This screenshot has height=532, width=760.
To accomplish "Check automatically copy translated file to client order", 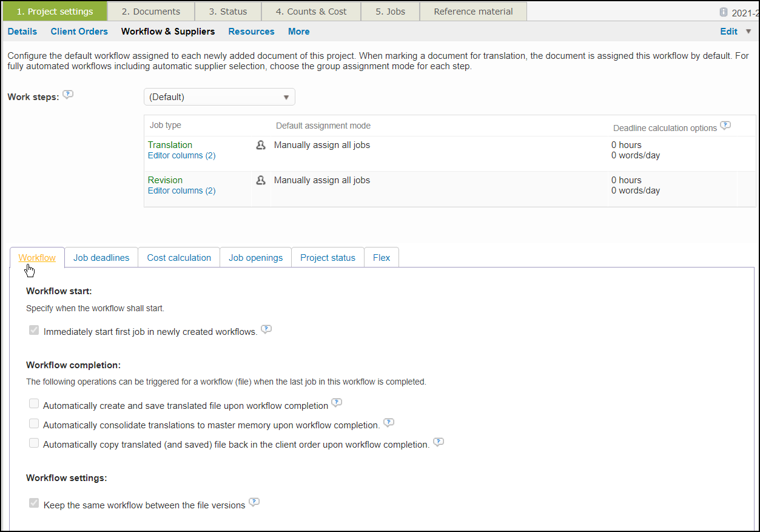I will (34, 442).
